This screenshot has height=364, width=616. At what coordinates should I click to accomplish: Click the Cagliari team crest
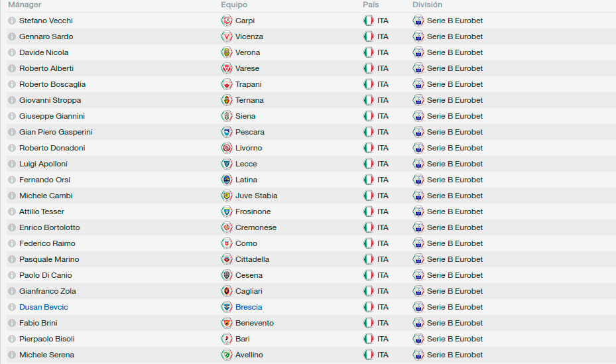pyautogui.click(x=226, y=291)
